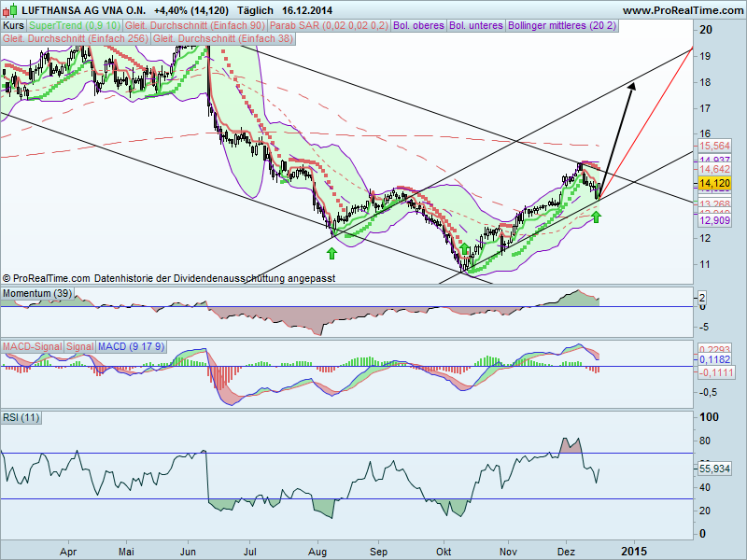Open the RSI (11) panel label
This screenshot has height=560, width=747.
(21, 417)
